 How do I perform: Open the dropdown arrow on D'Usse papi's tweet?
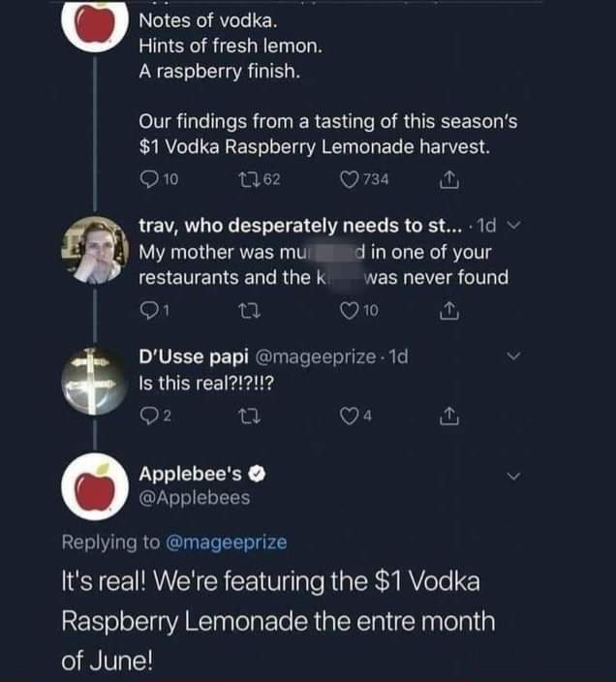(x=514, y=357)
